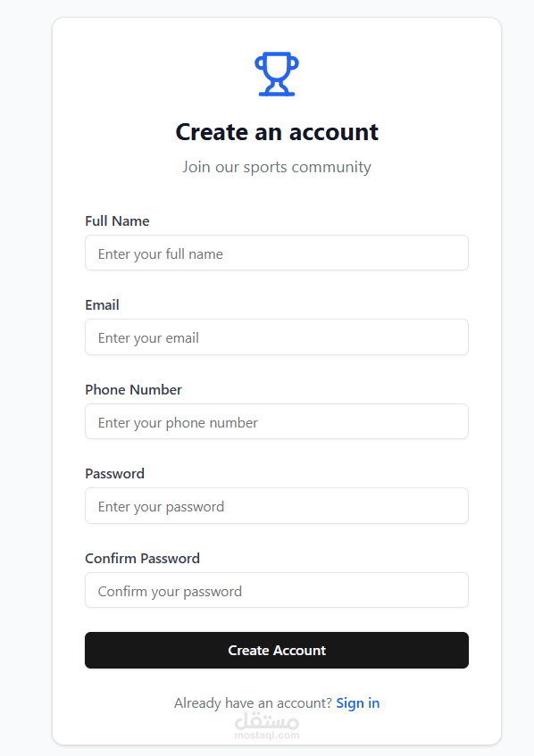Click the Arabic mostaql watermark logo
The height and width of the screenshot is (756, 534).
point(267,721)
